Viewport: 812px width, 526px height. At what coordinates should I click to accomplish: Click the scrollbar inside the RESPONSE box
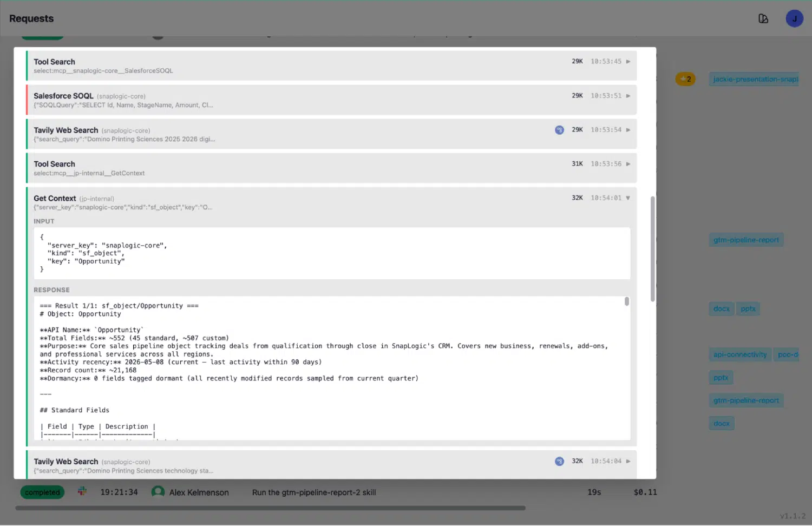[626, 301]
